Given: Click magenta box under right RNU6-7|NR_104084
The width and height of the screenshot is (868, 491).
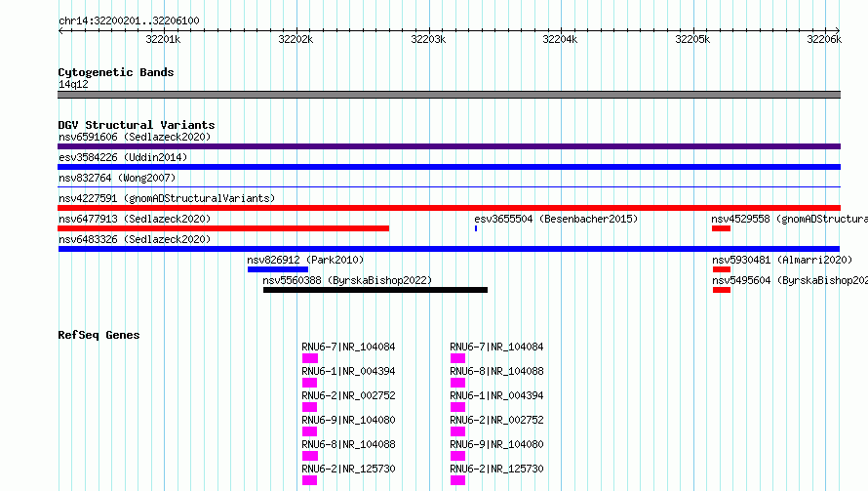Looking at the screenshot, I should (x=457, y=358).
